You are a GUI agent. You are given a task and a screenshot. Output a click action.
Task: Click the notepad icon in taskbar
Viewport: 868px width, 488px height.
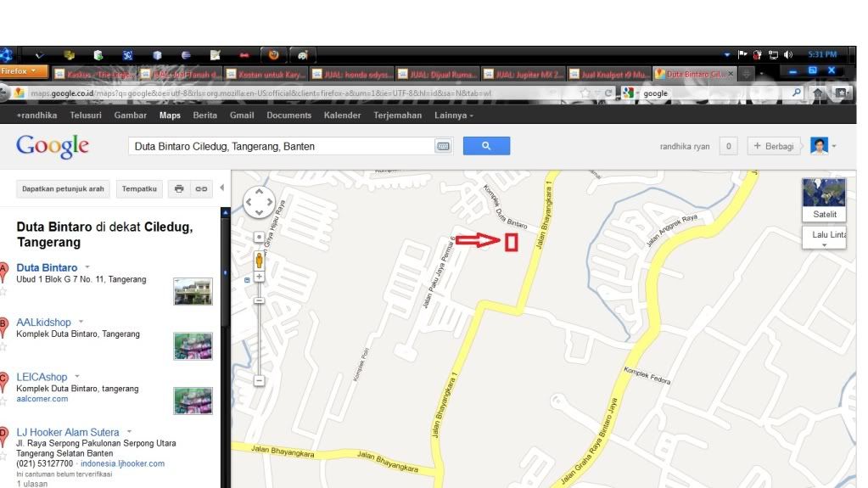click(216, 55)
